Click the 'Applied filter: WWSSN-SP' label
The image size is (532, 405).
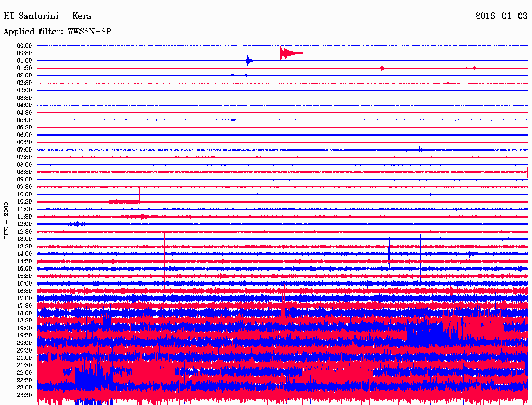57,31
